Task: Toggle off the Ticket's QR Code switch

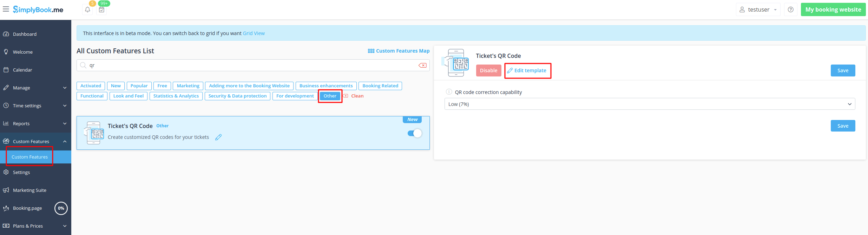Action: tap(414, 133)
